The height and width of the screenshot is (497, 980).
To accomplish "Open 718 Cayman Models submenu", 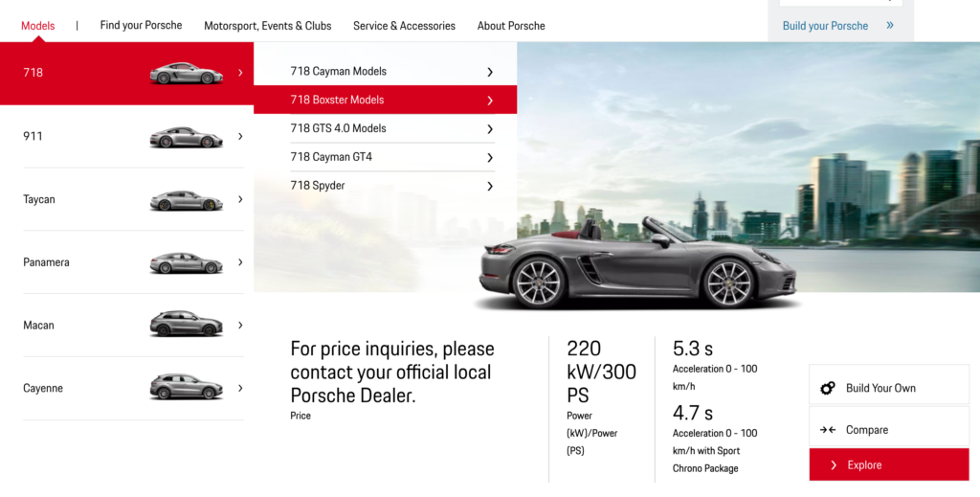I will 392,71.
